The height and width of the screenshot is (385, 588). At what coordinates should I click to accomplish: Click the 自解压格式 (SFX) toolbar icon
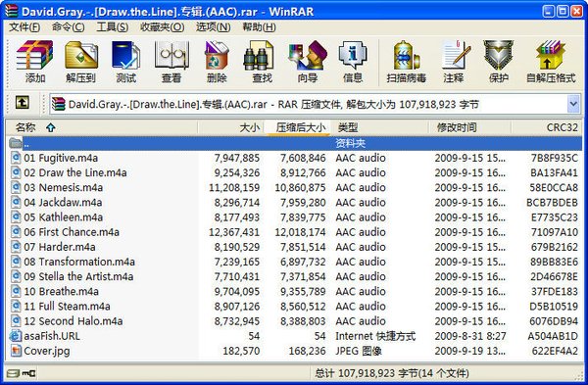tap(551, 55)
